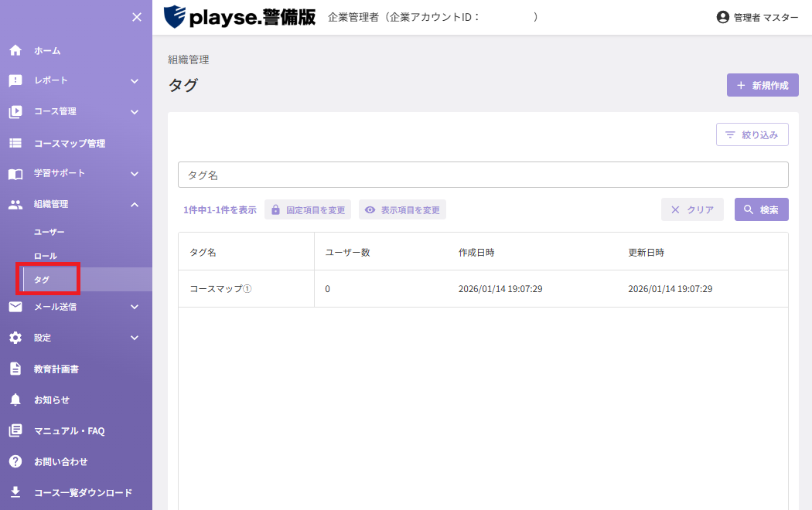Click the magnifier icon on 検索 button

pyautogui.click(x=749, y=209)
